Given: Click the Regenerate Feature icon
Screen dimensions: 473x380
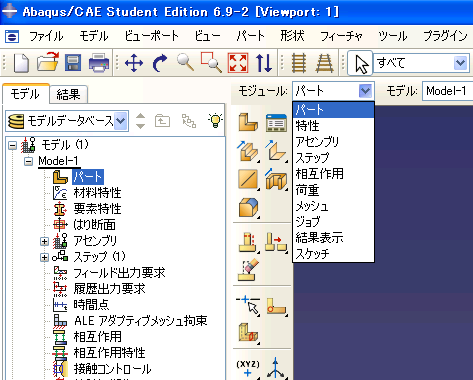Looking at the screenshot, I should coord(276,243).
